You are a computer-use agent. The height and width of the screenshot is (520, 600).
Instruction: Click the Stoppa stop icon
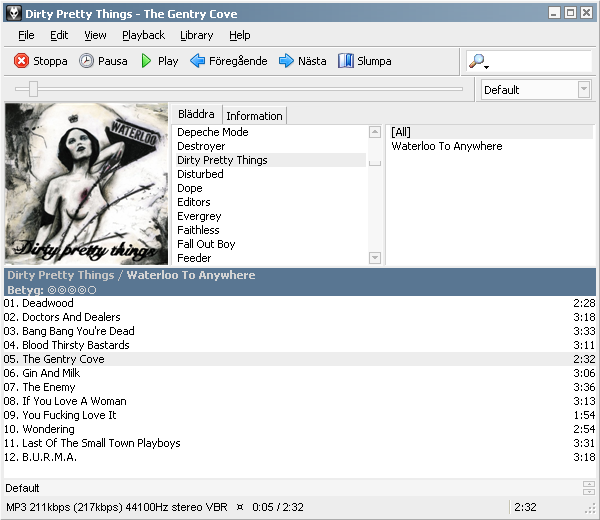click(21, 61)
